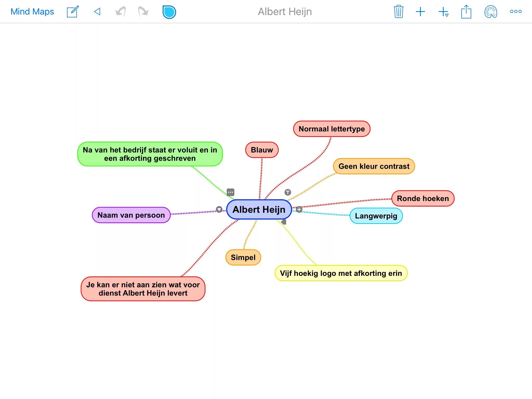This screenshot has height=399, width=532.
Task: Go back to Mind Maps list
Action: [32, 12]
